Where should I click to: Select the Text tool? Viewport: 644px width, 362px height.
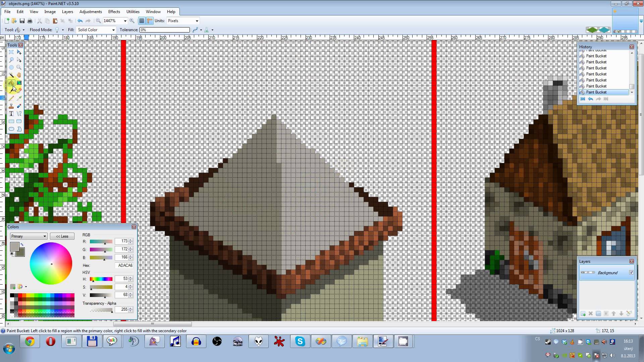[11, 114]
